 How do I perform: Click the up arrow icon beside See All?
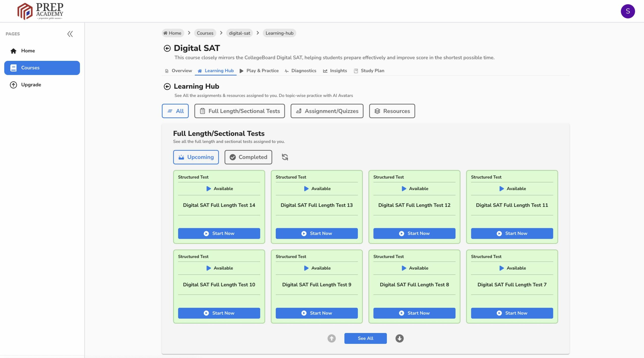pos(331,338)
